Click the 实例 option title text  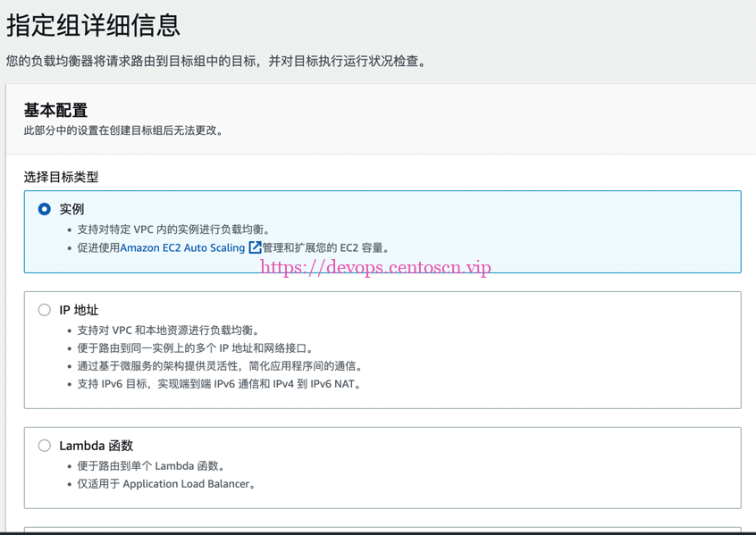click(x=71, y=209)
